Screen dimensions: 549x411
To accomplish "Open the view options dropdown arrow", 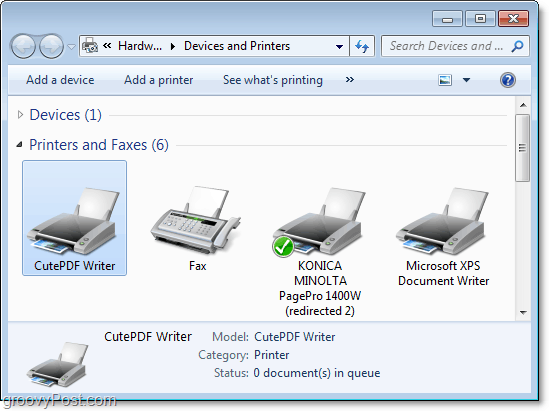I will coord(466,80).
